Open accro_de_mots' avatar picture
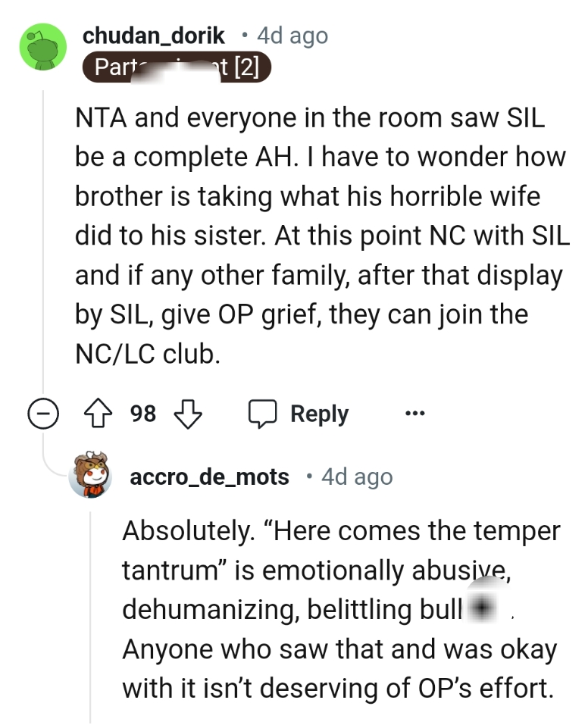The image size is (588, 725). (90, 476)
